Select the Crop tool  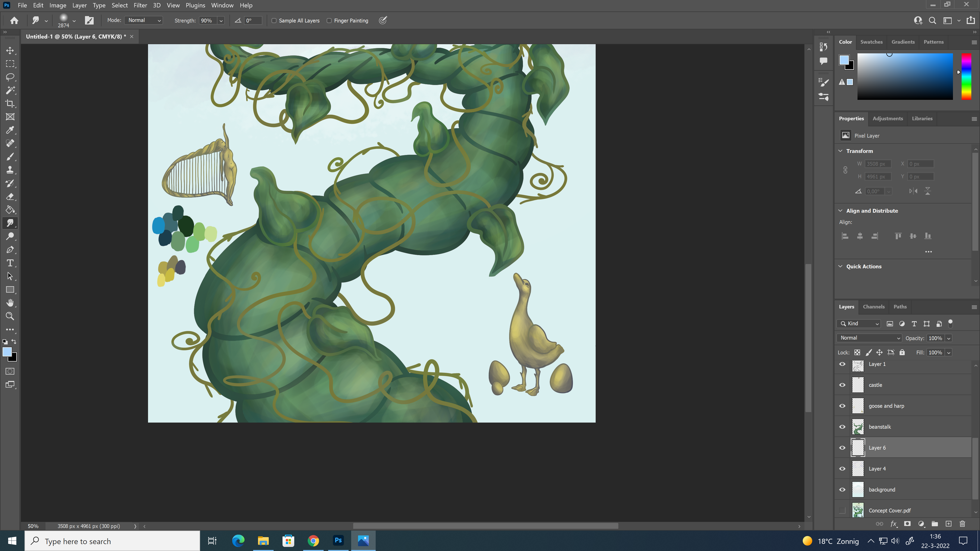[10, 103]
